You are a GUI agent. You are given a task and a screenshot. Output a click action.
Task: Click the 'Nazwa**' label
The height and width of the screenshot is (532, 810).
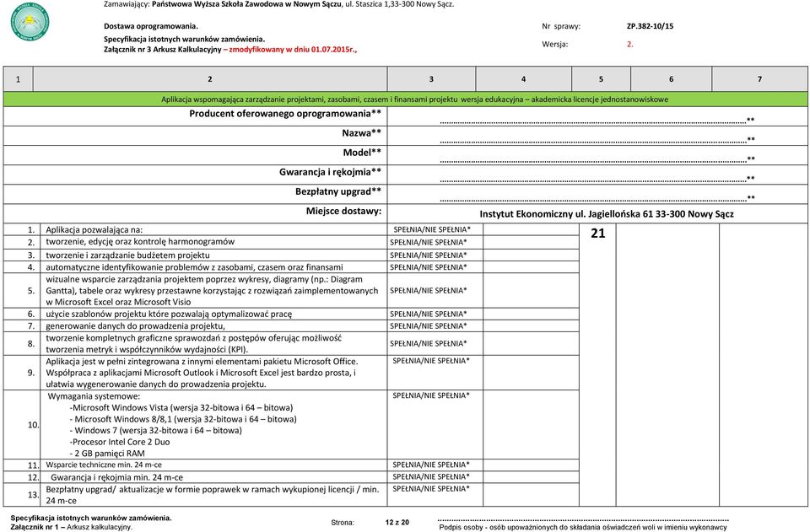362,133
